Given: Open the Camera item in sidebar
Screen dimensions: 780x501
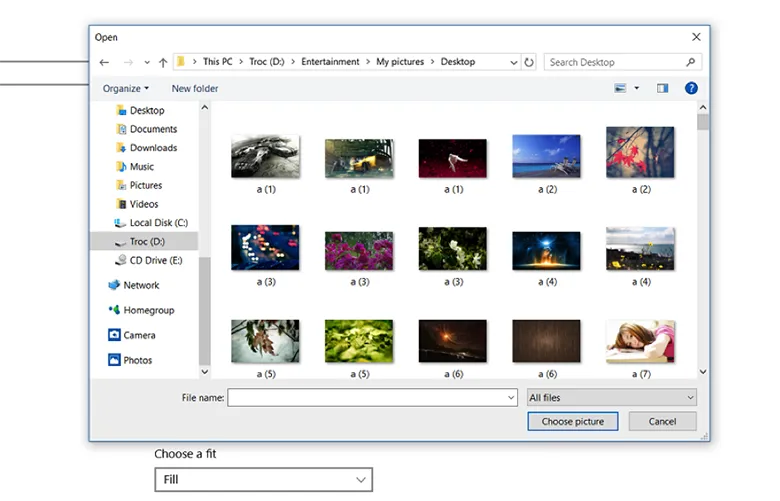Looking at the screenshot, I should [139, 335].
